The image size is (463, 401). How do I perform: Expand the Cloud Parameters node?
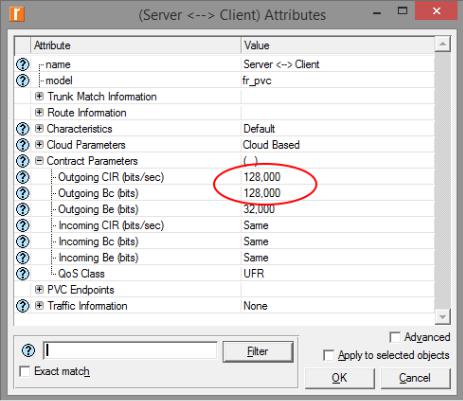coord(39,144)
